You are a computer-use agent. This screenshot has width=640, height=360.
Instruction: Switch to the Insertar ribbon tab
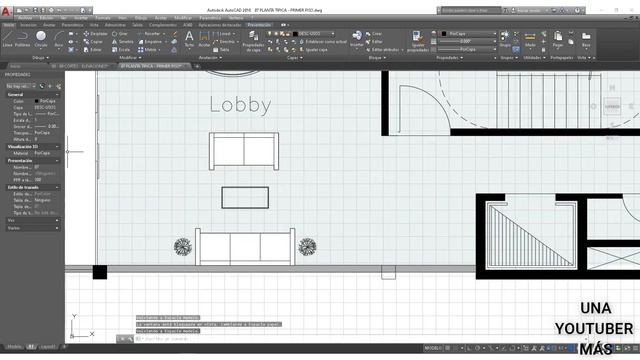28,25
